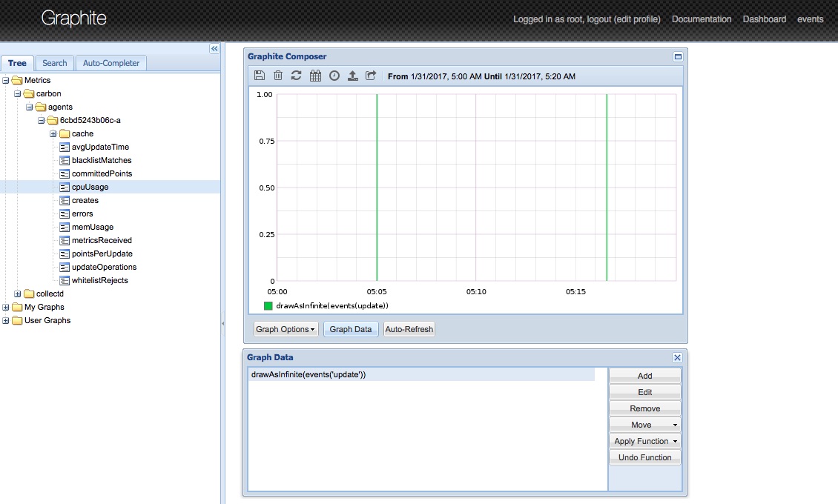
Task: Click the updateOperations metric icon
Action: (65, 267)
